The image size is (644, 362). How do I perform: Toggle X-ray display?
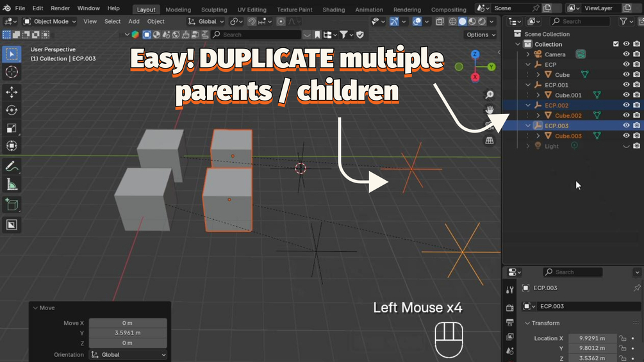[x=440, y=21]
